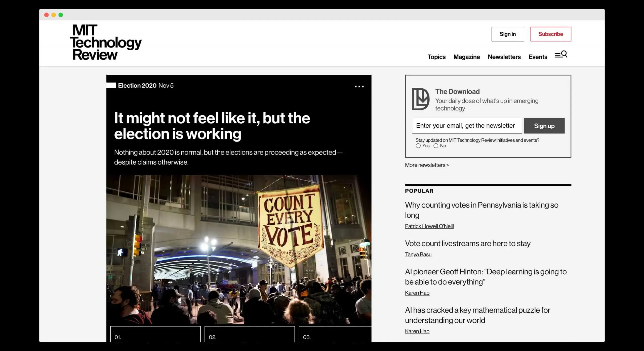Click the Sign up newsletter button
644x351 pixels.
[544, 126]
